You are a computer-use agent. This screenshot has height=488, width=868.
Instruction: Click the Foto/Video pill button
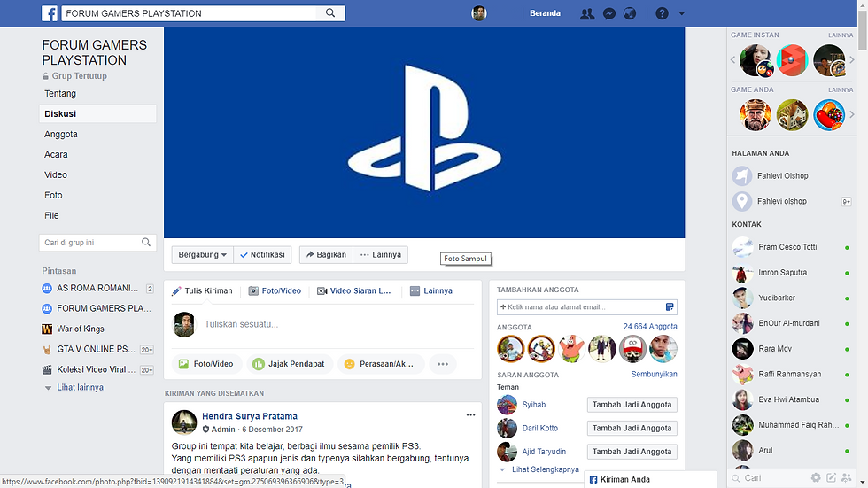(x=207, y=364)
